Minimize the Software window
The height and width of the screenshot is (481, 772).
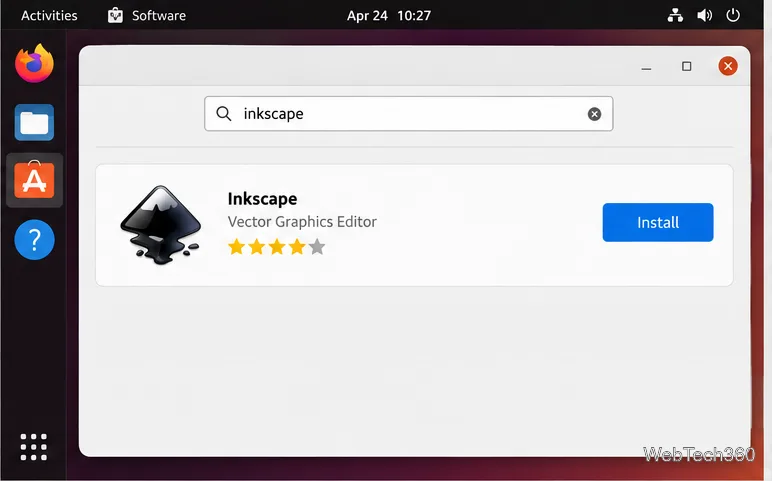click(x=646, y=66)
